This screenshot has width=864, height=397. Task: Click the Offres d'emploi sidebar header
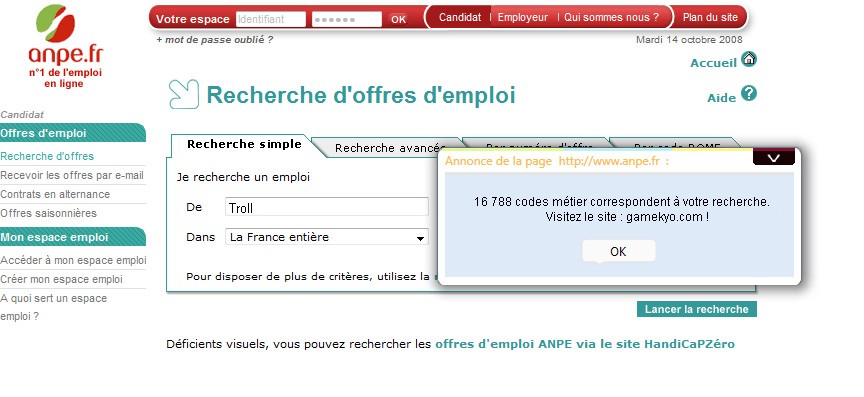coord(73,133)
